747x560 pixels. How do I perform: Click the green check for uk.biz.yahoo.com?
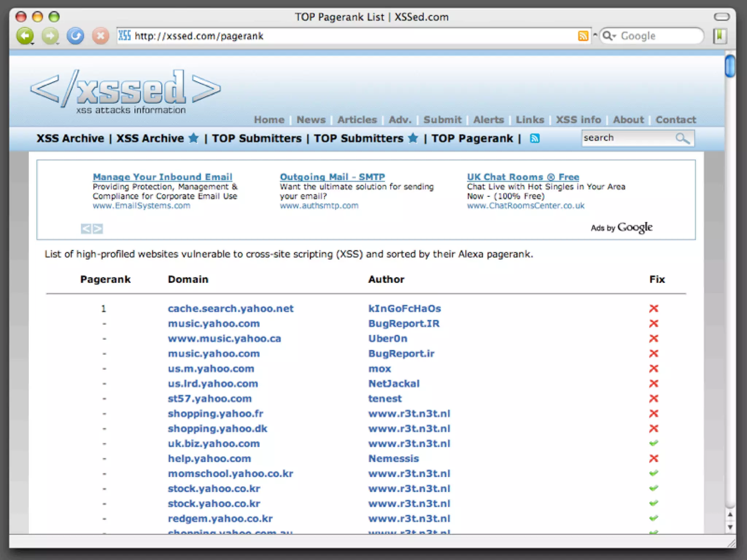(x=654, y=443)
